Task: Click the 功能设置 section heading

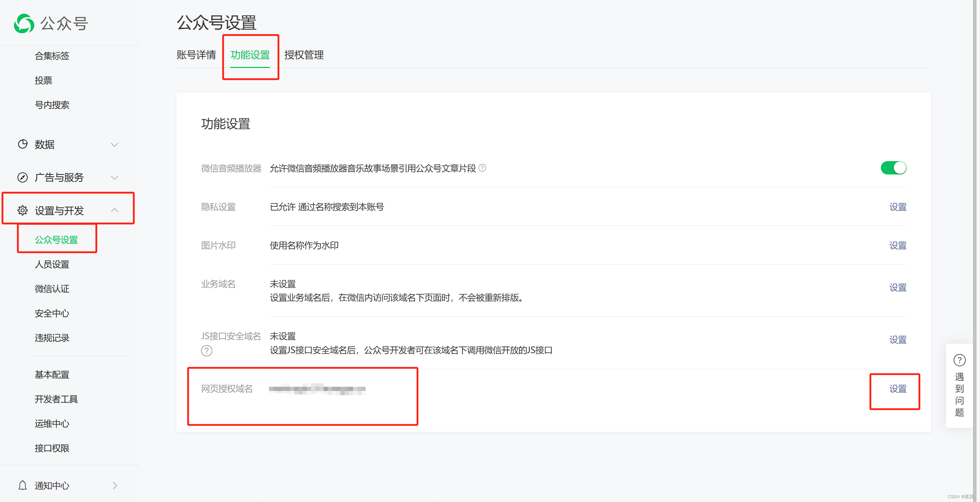Action: 226,124
